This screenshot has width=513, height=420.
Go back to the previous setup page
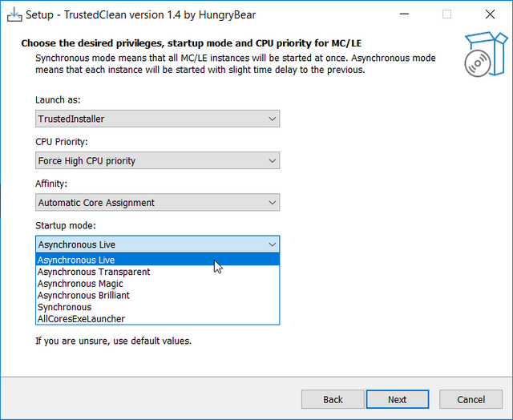pos(333,399)
